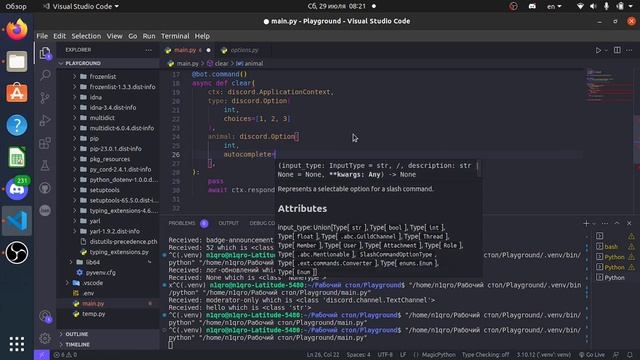Click the Go Live status bar button

pyautogui.click(x=591, y=355)
